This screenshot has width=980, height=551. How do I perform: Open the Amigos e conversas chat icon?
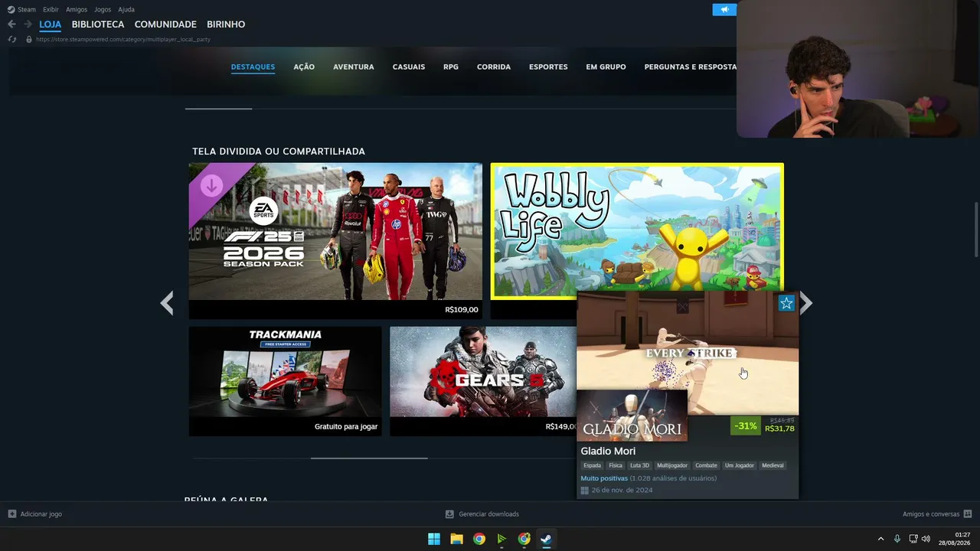click(x=968, y=514)
